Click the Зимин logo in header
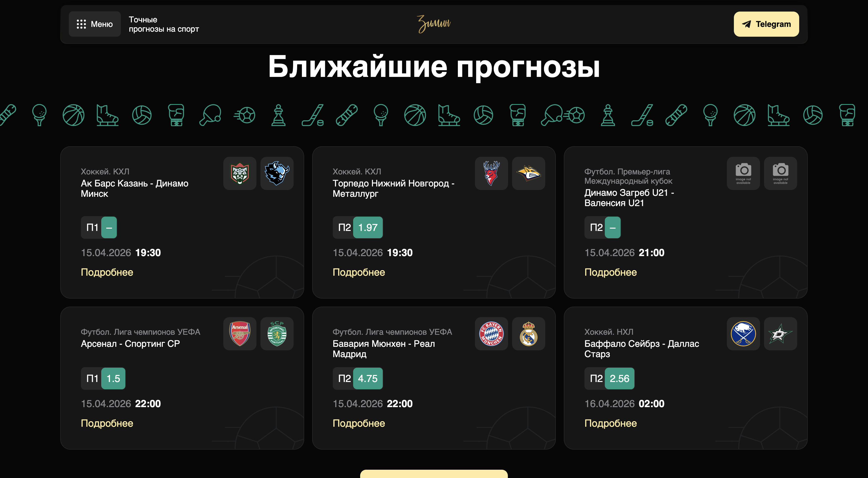 434,24
